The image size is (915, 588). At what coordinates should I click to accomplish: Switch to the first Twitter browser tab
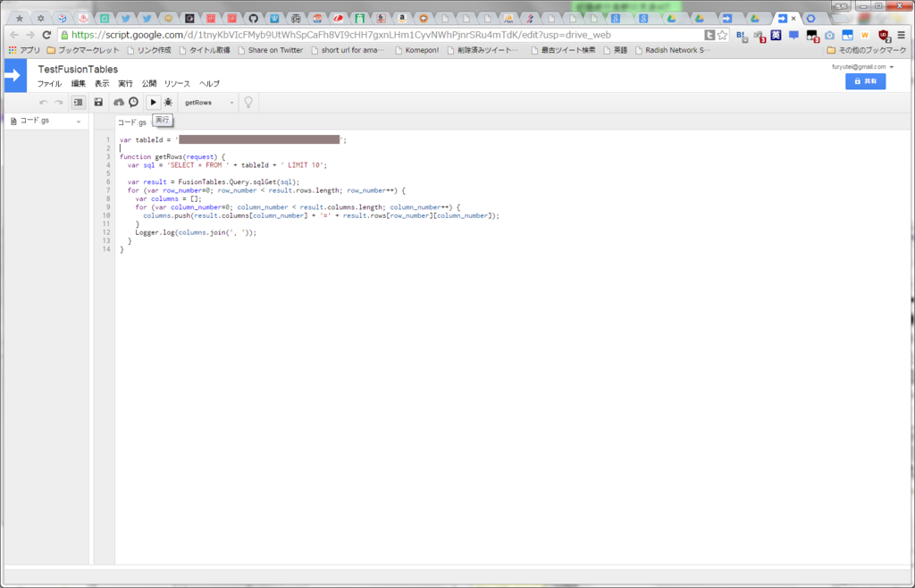click(x=125, y=18)
